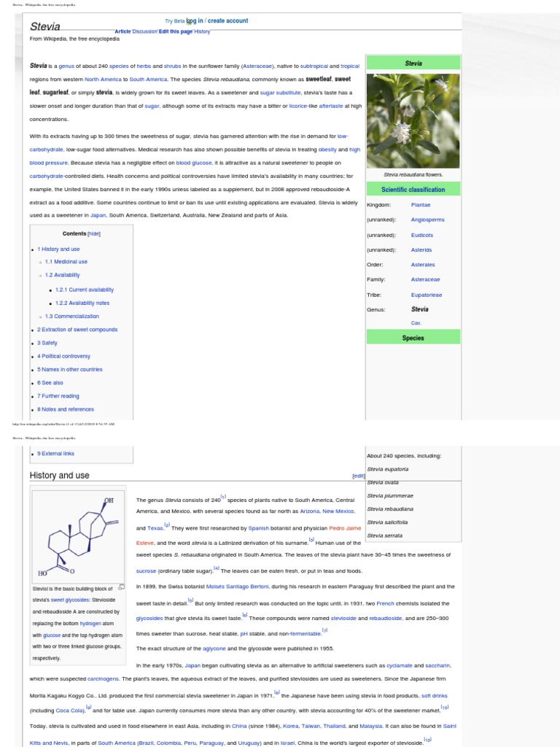Screen dimensions: 560x747
Task: Open Asterids in the classification box
Action: point(421,250)
